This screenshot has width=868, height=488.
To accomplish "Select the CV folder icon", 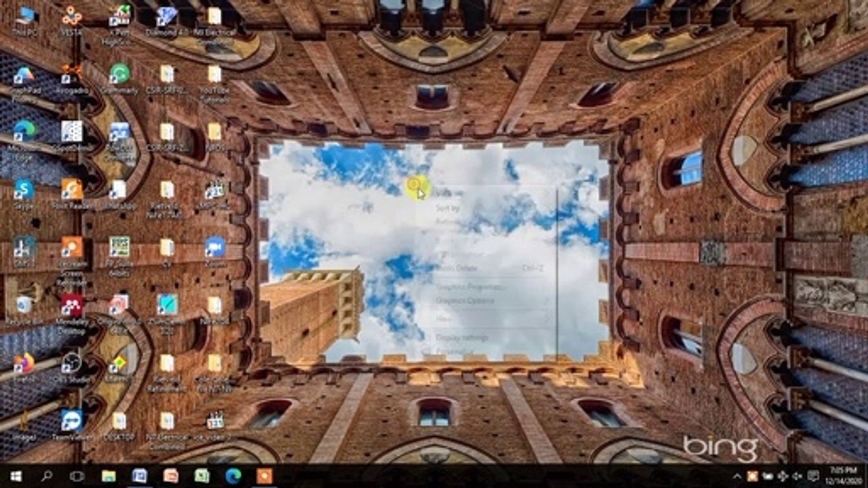I will click(x=167, y=251).
